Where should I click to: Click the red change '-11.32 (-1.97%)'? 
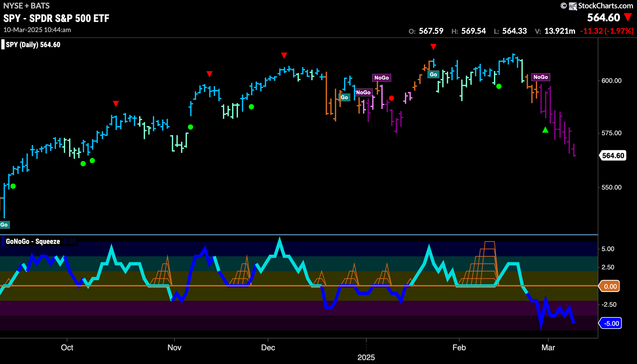[x=607, y=31]
